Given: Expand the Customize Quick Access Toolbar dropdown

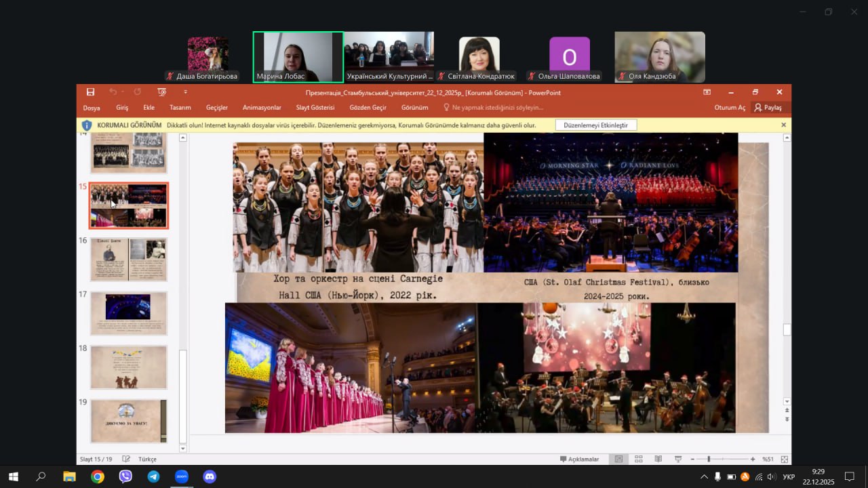Looking at the screenshot, I should click(185, 92).
